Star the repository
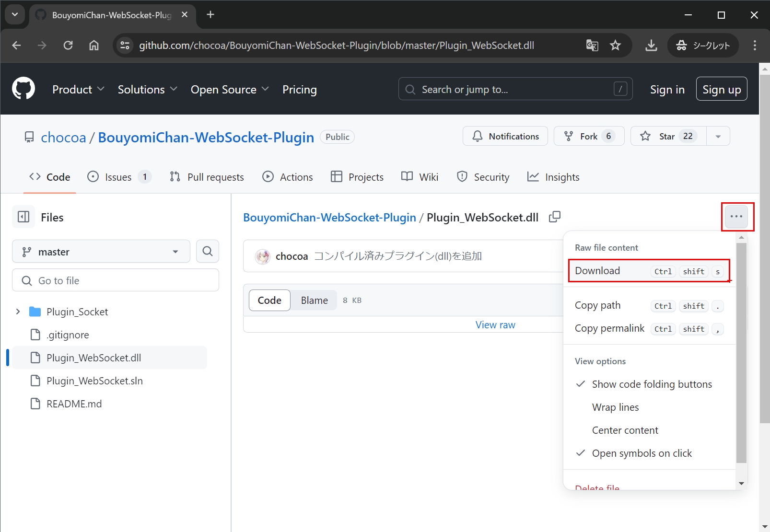The width and height of the screenshot is (770, 532). 668,136
